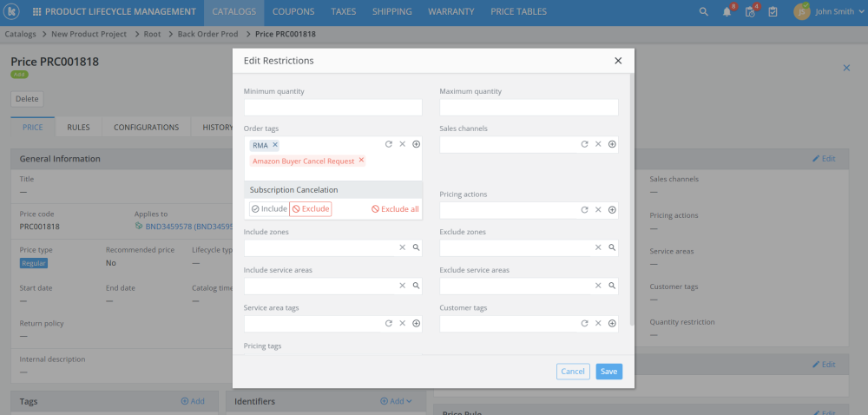This screenshot has width=868, height=415.
Task: Focus the Minimum quantity input
Action: [x=332, y=108]
